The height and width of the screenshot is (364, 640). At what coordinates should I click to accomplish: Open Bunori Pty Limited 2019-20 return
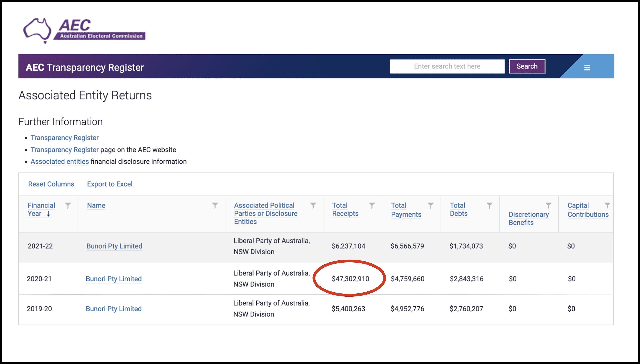[114, 309]
